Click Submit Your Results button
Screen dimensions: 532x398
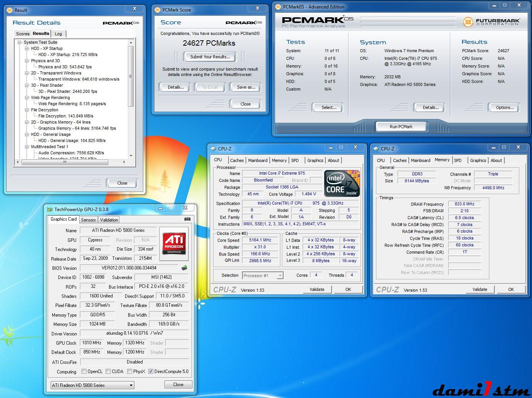tap(210, 57)
